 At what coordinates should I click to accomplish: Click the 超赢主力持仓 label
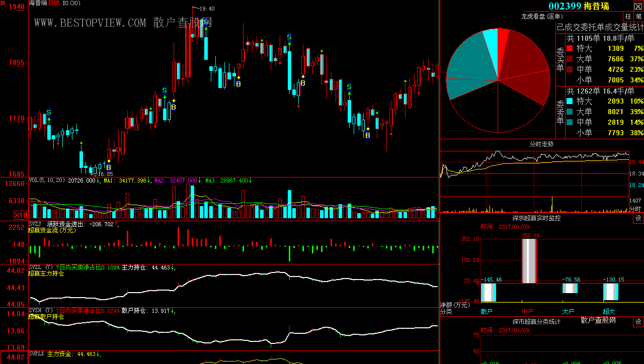pos(46,274)
